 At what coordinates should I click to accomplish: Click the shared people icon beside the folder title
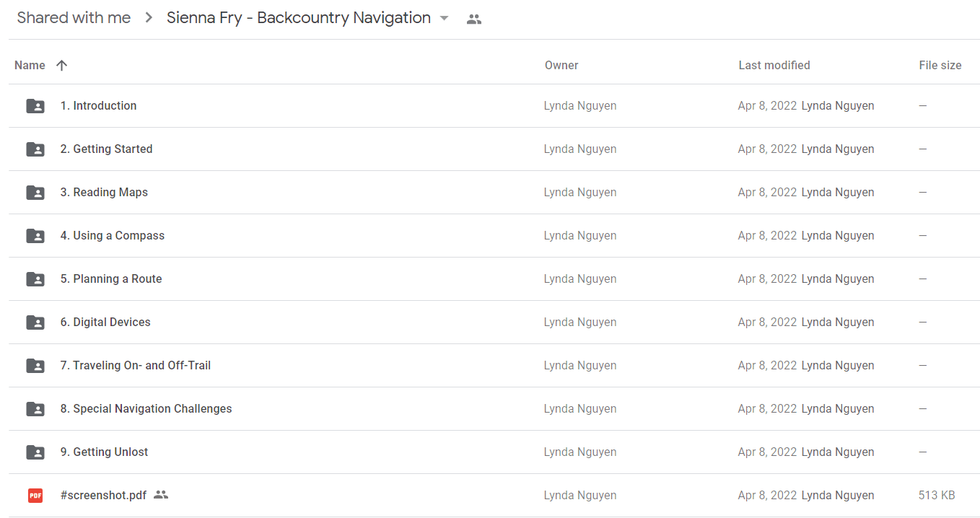(x=473, y=19)
